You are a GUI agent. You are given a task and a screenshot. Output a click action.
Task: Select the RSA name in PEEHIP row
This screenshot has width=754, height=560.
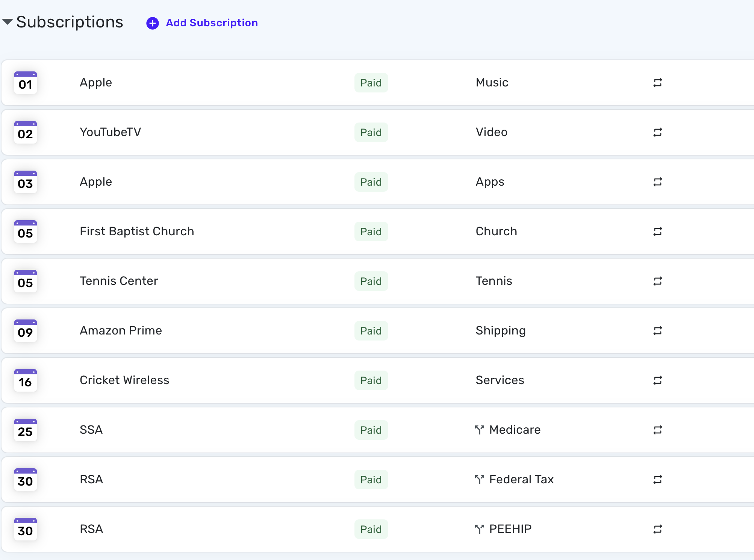coord(91,529)
